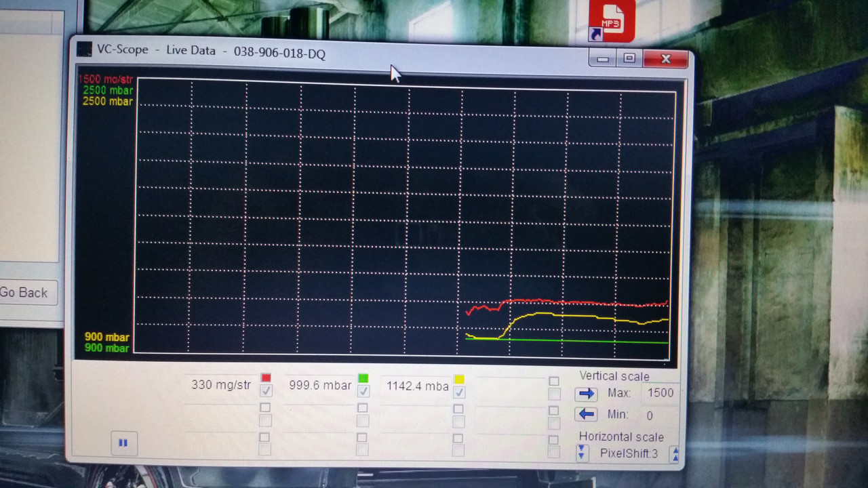Click the Vertical scale label
868x488 pixels.
(614, 376)
